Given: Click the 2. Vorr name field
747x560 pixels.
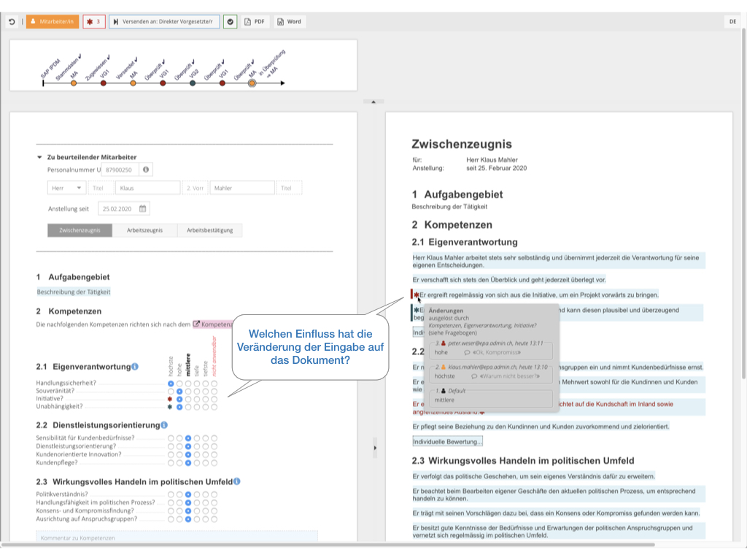Looking at the screenshot, I should pos(196,188).
